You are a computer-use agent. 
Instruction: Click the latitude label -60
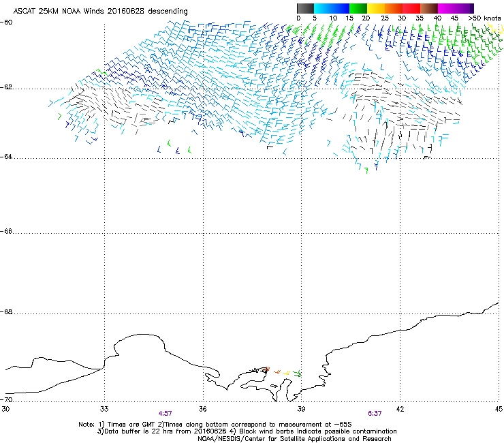(6, 22)
